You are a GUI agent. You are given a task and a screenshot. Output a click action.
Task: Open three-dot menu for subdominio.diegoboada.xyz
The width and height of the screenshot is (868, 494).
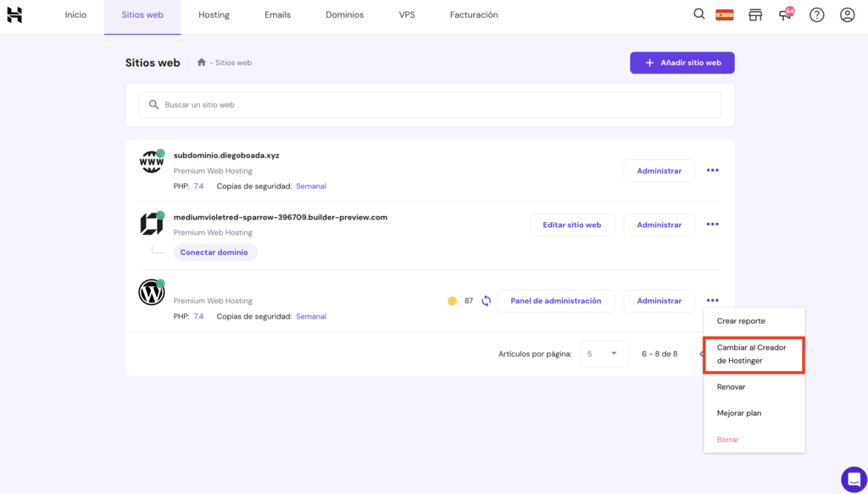pyautogui.click(x=712, y=170)
